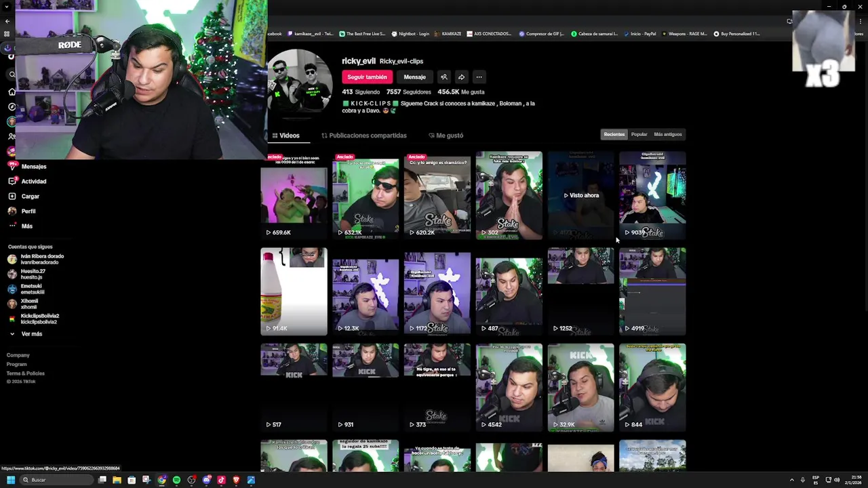Viewport: 868px width, 488px height.
Task: Open Spotify from the taskbar
Action: [x=176, y=480]
